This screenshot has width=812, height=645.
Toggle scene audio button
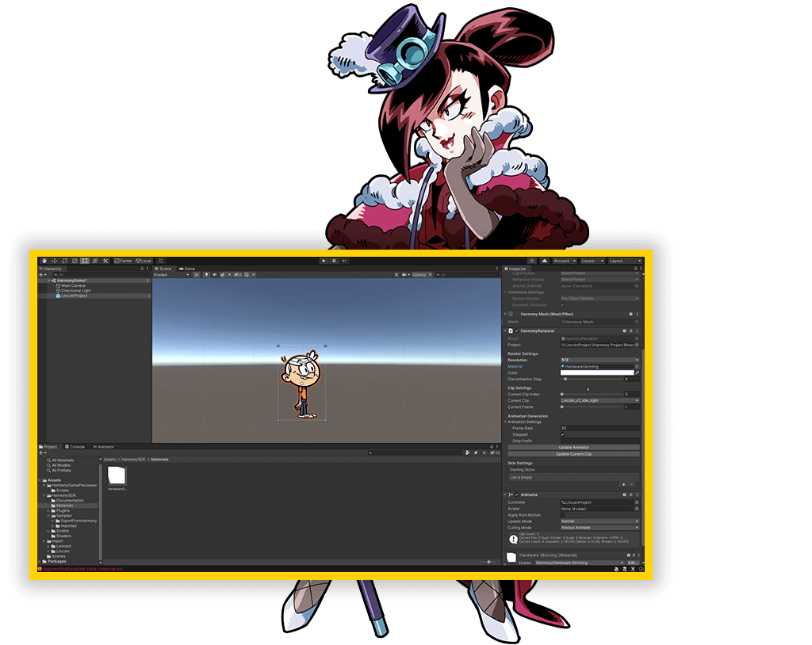point(214,275)
